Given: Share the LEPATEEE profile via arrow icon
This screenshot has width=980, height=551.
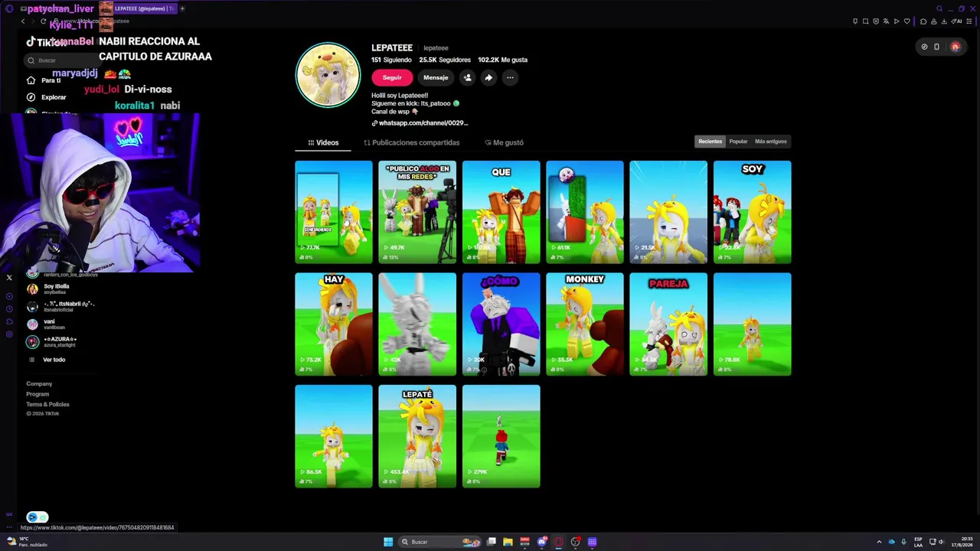Looking at the screenshot, I should [x=488, y=77].
